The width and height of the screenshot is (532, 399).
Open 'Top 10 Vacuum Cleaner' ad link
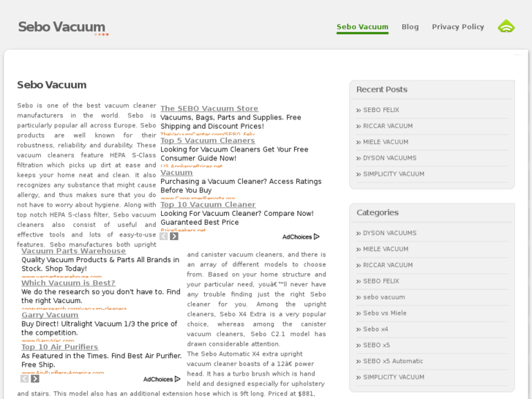click(x=208, y=204)
